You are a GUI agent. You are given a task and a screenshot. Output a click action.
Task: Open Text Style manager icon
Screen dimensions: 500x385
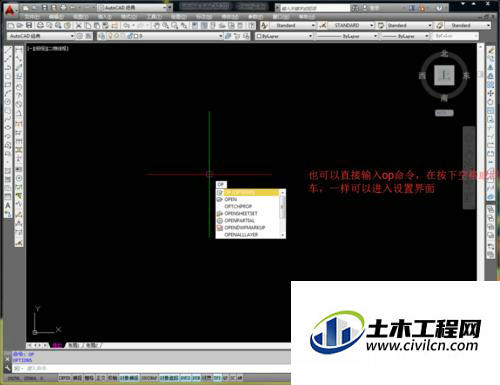(264, 26)
